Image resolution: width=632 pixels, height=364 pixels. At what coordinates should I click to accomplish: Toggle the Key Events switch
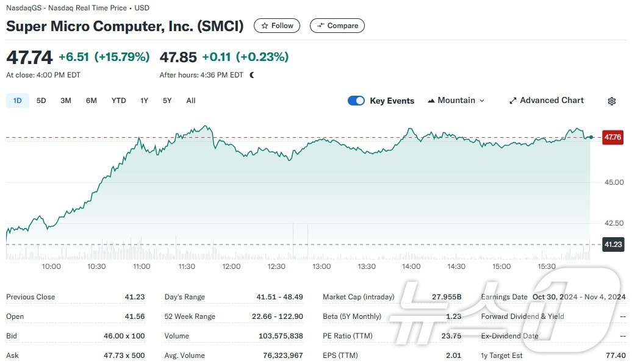pos(356,101)
